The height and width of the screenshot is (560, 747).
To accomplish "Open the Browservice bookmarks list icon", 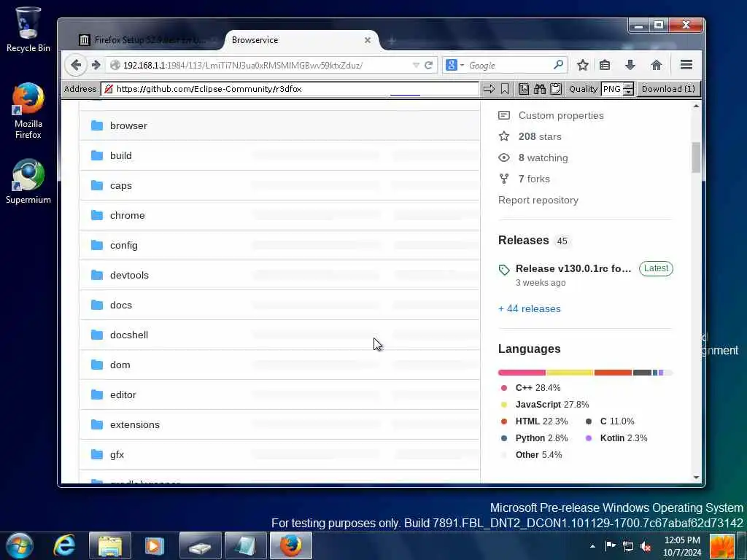I will [523, 88].
